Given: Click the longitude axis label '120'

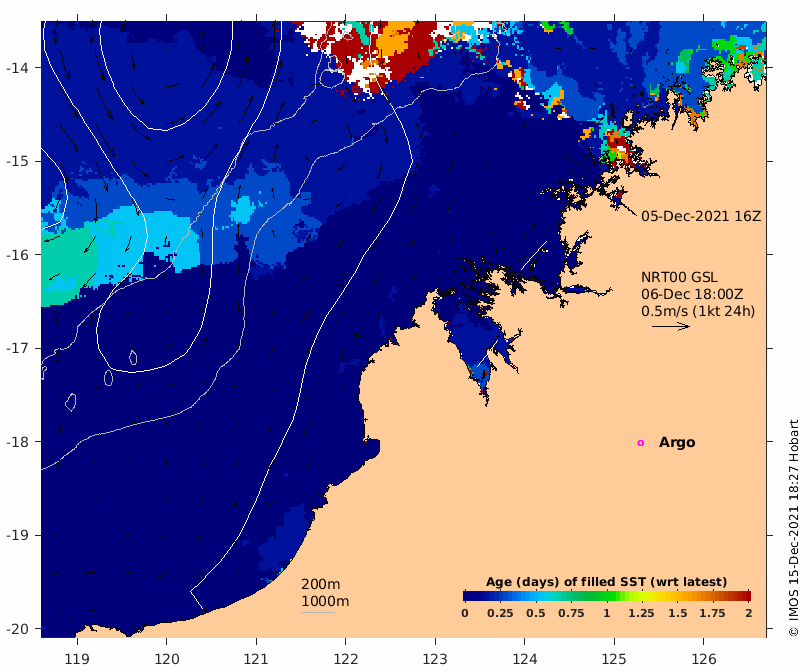Looking at the screenshot, I should click(x=167, y=659).
